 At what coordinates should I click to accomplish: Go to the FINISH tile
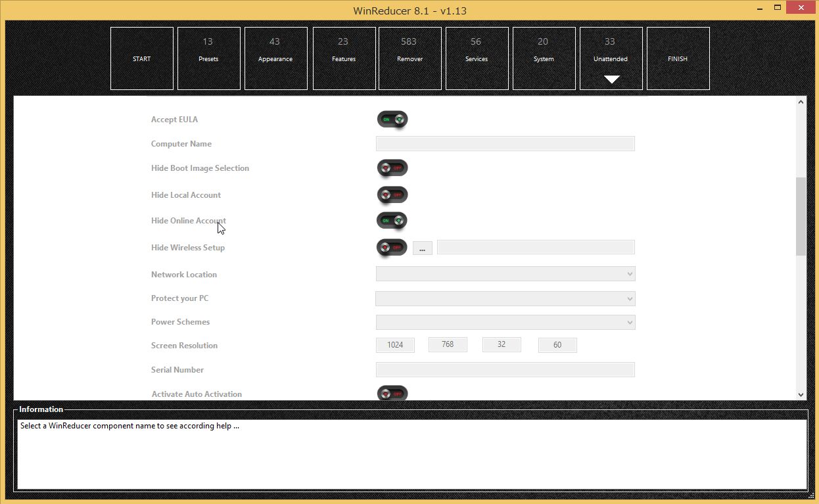pyautogui.click(x=678, y=58)
